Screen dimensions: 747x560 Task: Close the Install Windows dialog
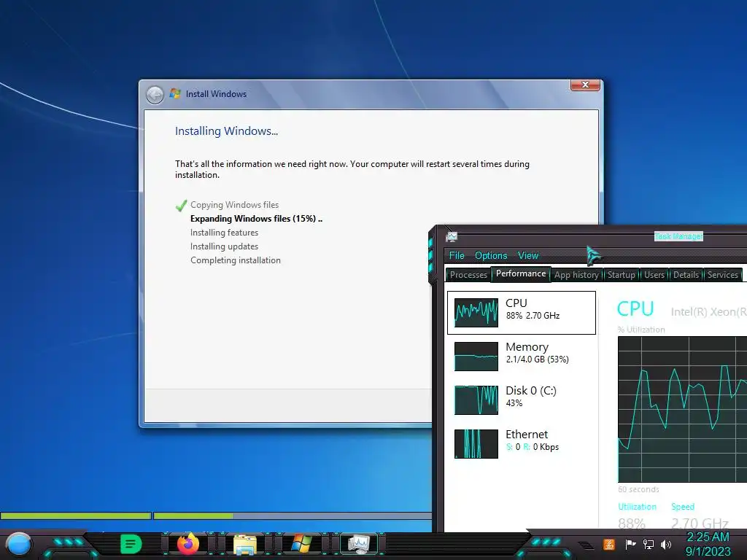point(585,85)
